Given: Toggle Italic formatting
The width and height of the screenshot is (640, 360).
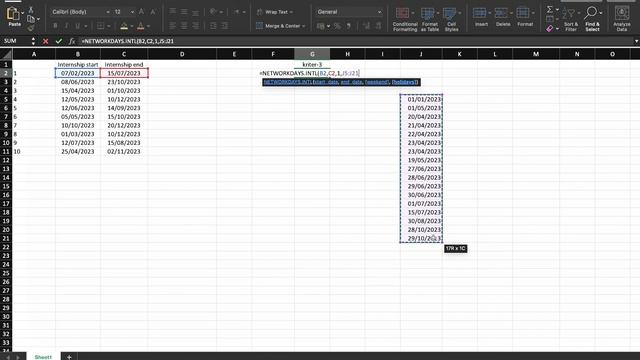Looking at the screenshot, I should 66,26.
